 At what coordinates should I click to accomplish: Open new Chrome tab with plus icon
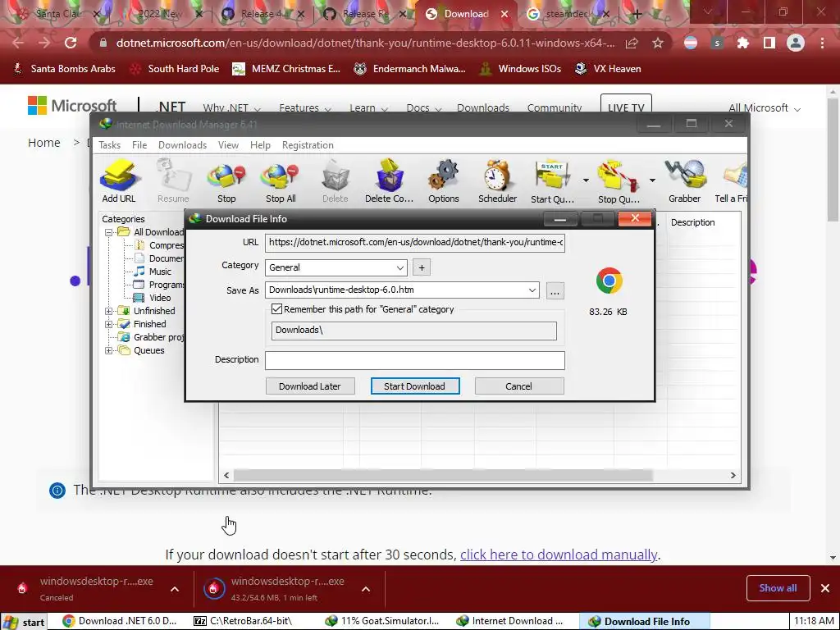[x=637, y=15]
